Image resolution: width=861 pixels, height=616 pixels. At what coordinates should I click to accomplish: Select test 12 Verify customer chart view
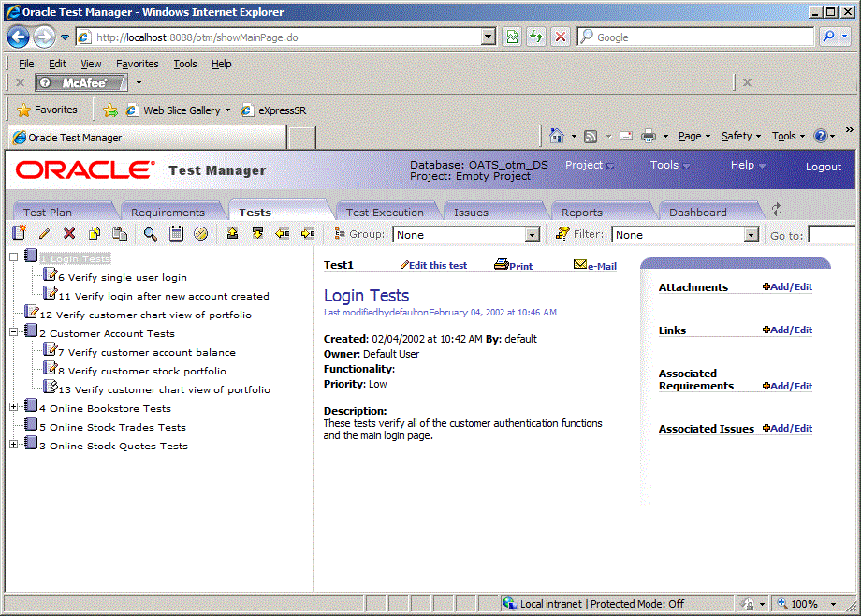click(145, 315)
